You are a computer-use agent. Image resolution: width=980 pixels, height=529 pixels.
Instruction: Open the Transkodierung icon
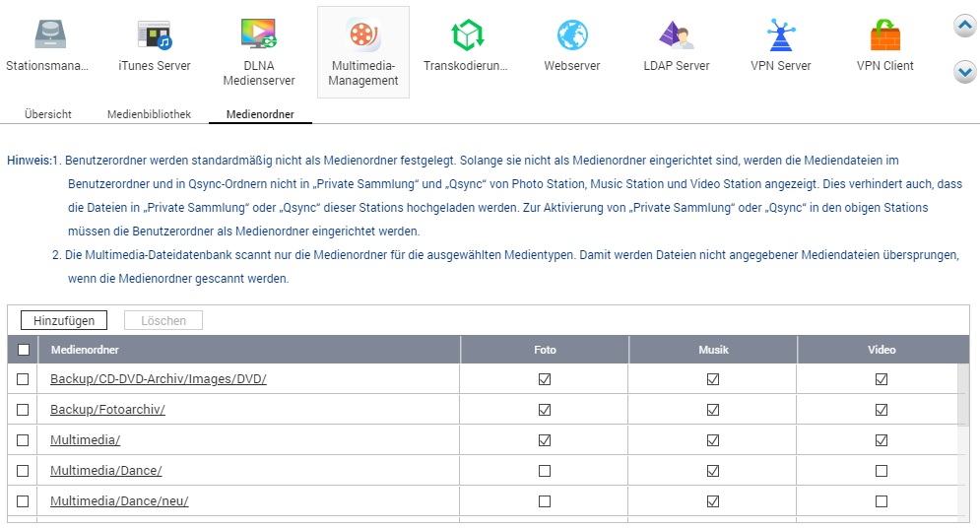466,35
